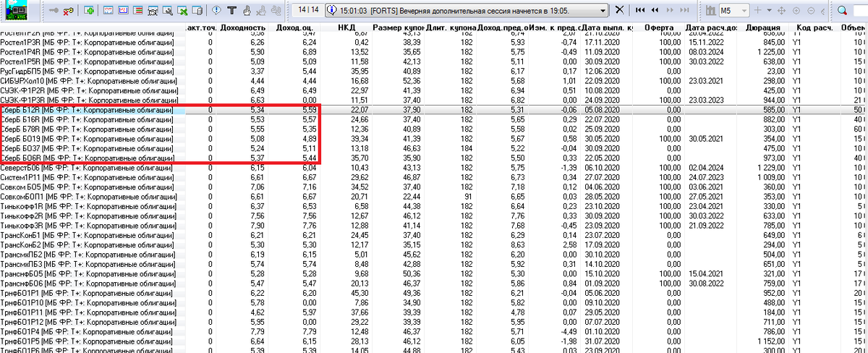Screen dimensions: 868x353
Task: Click duration value 1 229,00 for СеверстБО6
Action: pyautogui.click(x=770, y=168)
